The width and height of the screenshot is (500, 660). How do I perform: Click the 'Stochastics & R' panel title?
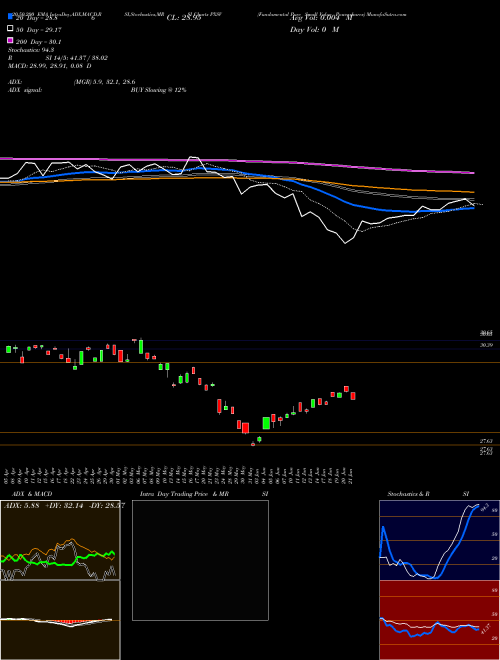(x=409, y=494)
